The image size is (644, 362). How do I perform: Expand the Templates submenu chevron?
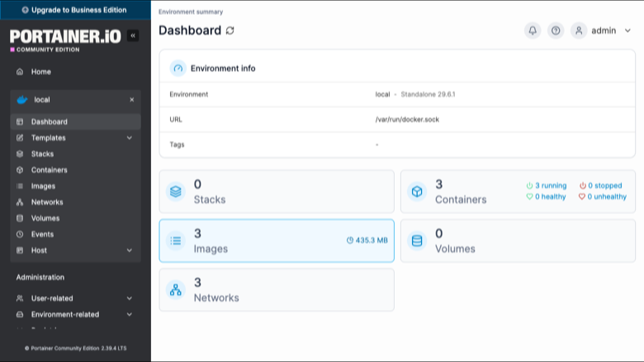[130, 138]
